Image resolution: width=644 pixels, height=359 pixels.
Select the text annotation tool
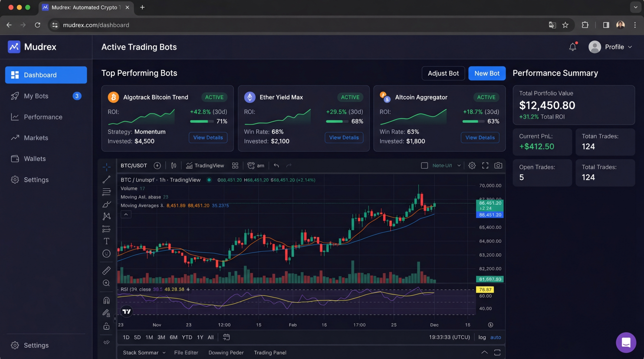click(x=107, y=241)
